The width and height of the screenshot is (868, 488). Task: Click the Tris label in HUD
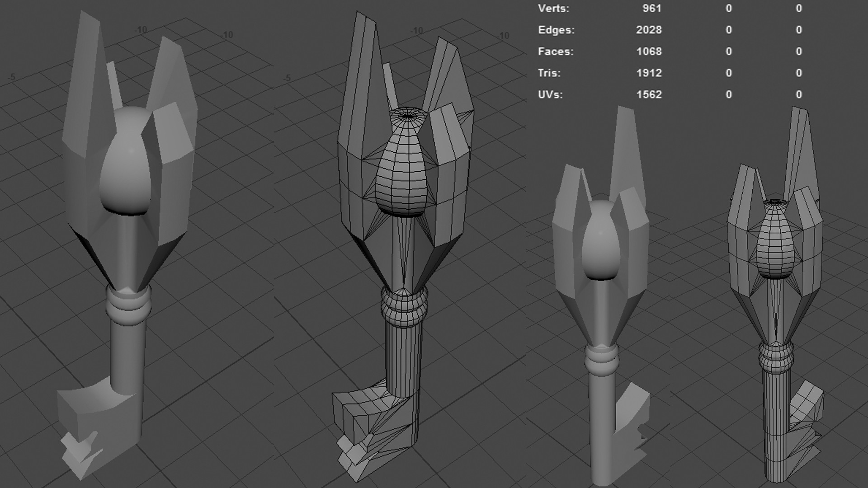tap(549, 73)
